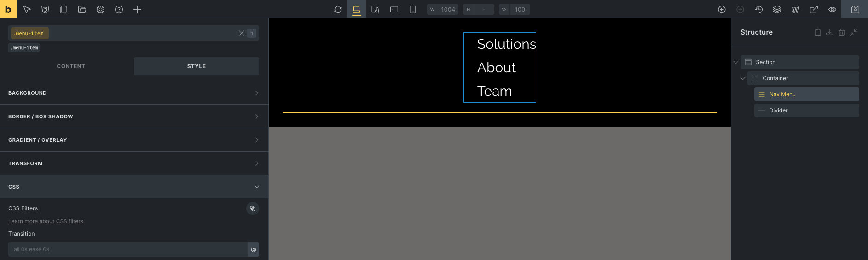The image size is (868, 260).
Task: Remove the .menu-item class with X icon
Action: pyautogui.click(x=241, y=33)
